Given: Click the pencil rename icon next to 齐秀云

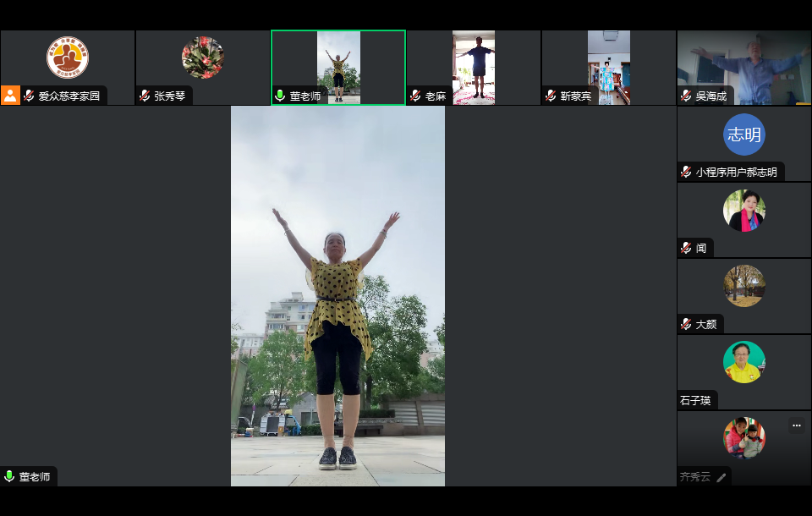Looking at the screenshot, I should (x=721, y=477).
